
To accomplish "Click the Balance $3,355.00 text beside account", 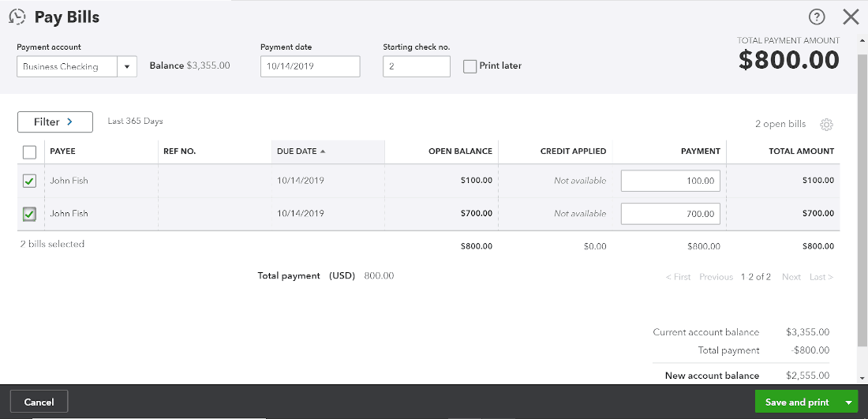I will pyautogui.click(x=189, y=65).
